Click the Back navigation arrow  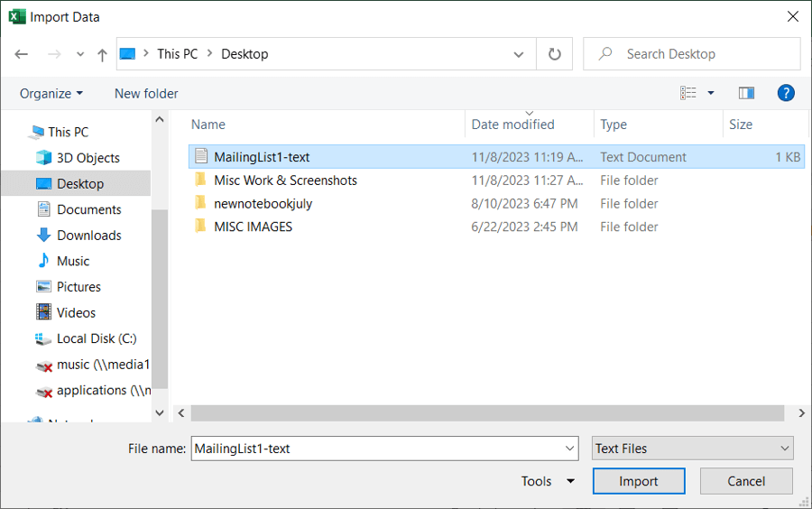click(x=22, y=54)
